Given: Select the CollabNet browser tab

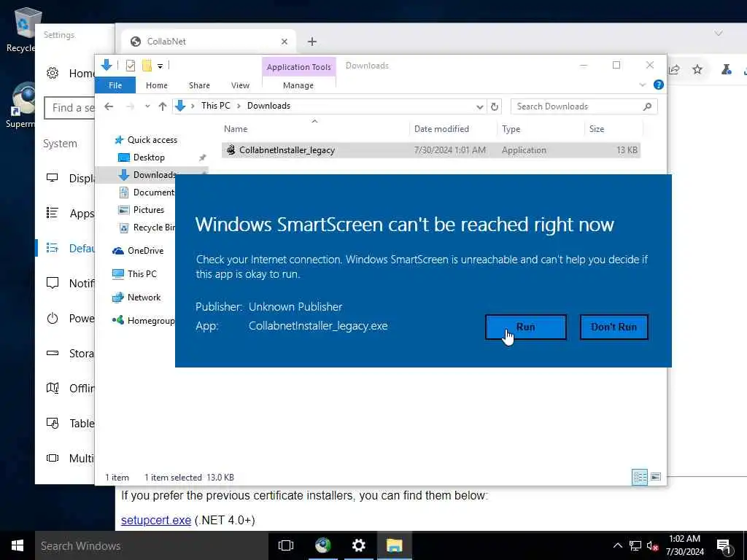Looking at the screenshot, I should pyautogui.click(x=208, y=42).
